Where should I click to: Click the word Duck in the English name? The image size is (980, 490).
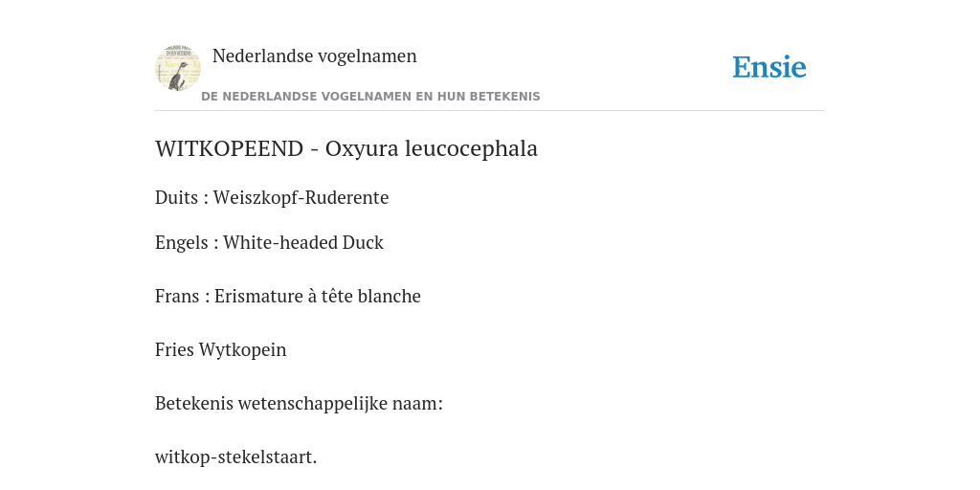pyautogui.click(x=363, y=242)
